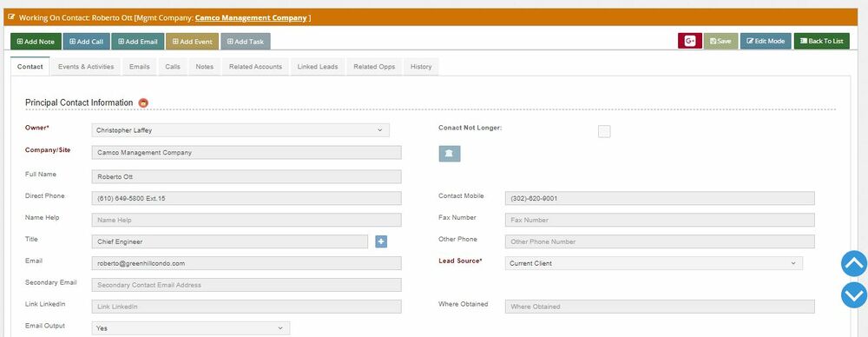Open the Owner dropdown
Viewport: 868px width, 337px height.
tap(240, 130)
